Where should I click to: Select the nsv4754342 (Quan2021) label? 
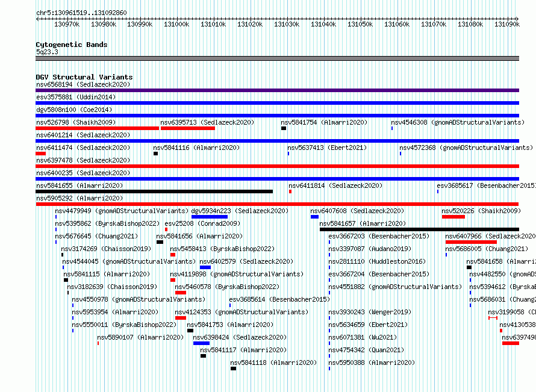tap(366, 350)
